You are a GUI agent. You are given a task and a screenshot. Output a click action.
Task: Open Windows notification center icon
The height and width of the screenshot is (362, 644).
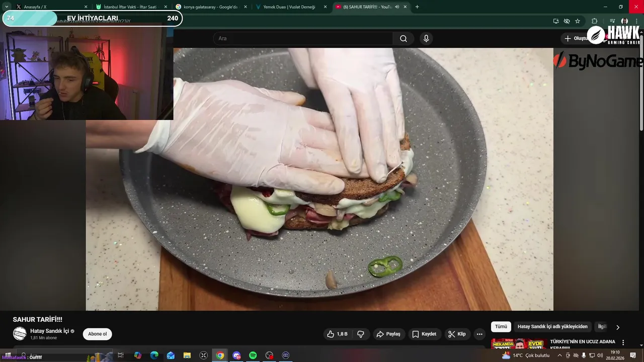pos(633,355)
